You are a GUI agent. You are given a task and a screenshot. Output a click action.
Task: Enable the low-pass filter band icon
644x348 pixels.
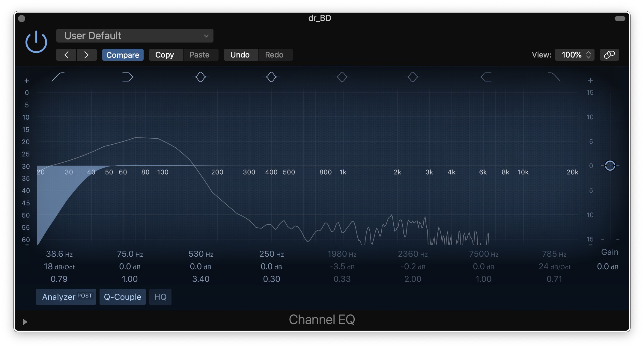tap(554, 77)
